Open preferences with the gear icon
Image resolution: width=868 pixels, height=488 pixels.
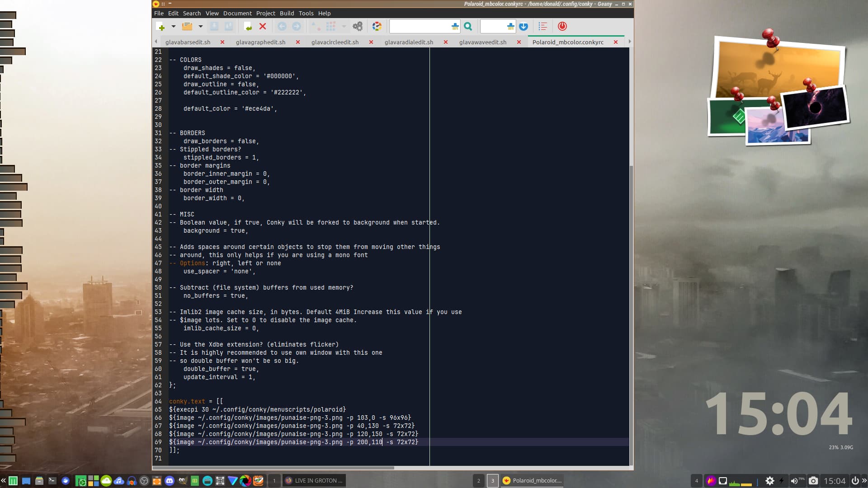[x=358, y=27]
